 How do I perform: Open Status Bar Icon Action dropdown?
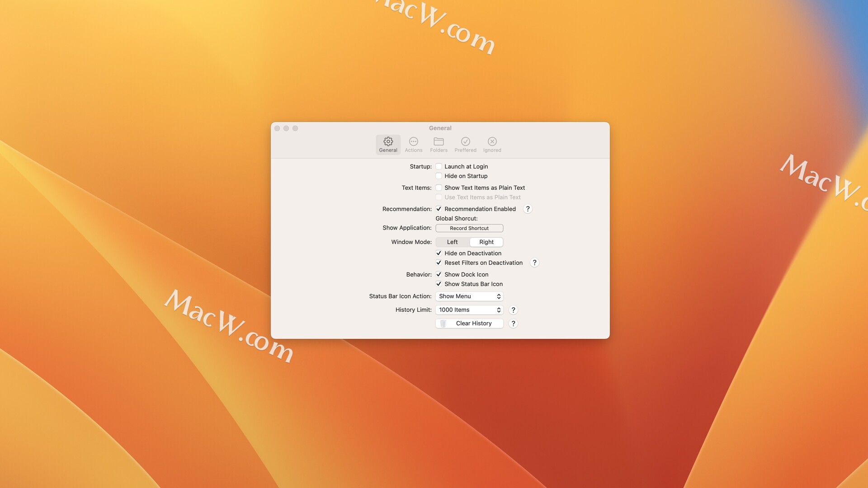pos(469,296)
